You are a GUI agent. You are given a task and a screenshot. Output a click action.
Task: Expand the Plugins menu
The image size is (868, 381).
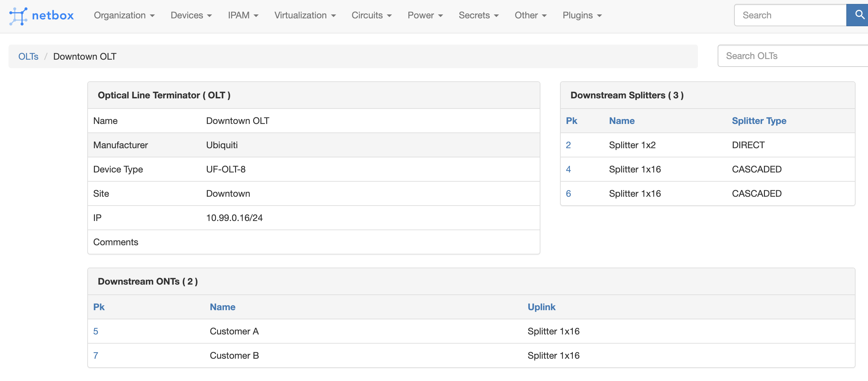point(582,15)
